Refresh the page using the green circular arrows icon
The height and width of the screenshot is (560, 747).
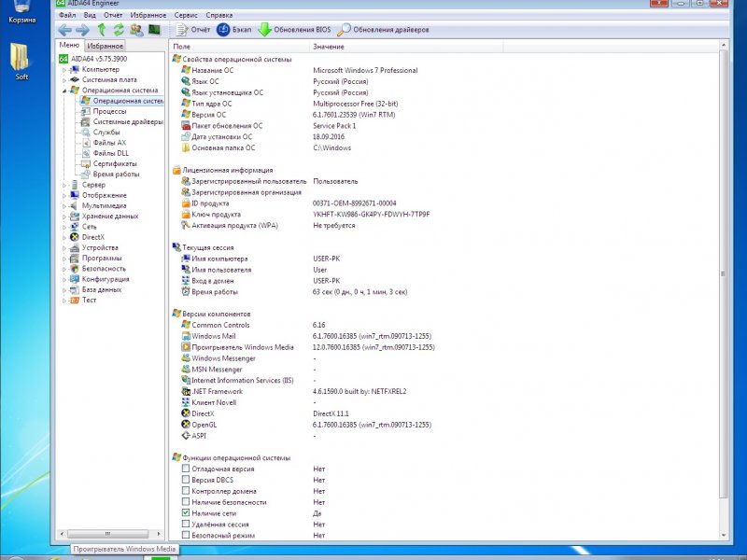pyautogui.click(x=119, y=30)
